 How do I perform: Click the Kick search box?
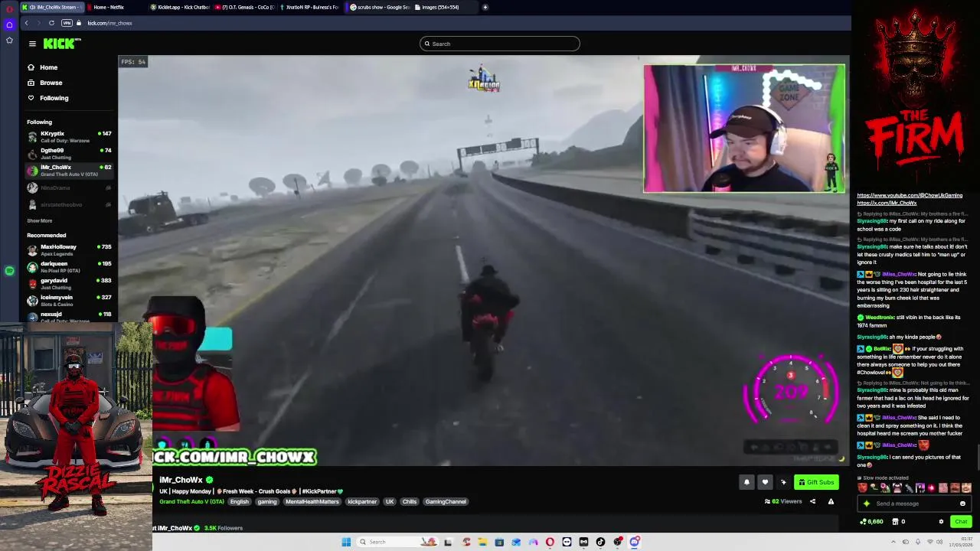point(499,44)
